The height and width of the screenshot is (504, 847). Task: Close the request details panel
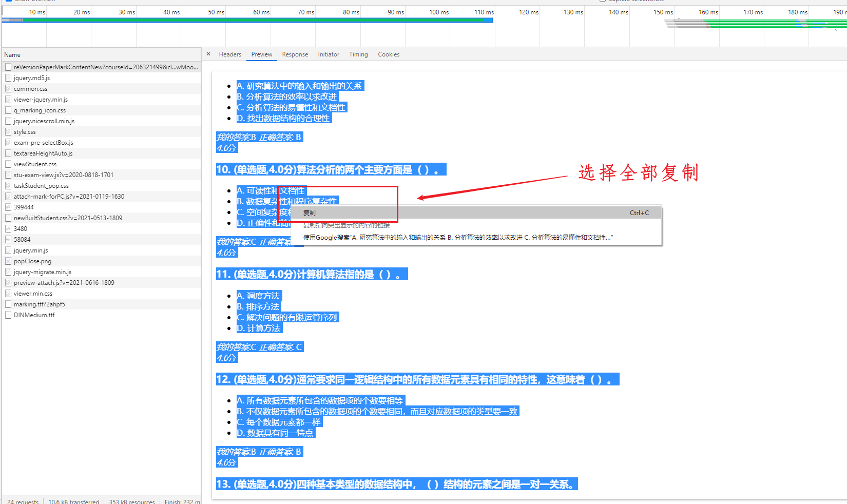coord(208,54)
